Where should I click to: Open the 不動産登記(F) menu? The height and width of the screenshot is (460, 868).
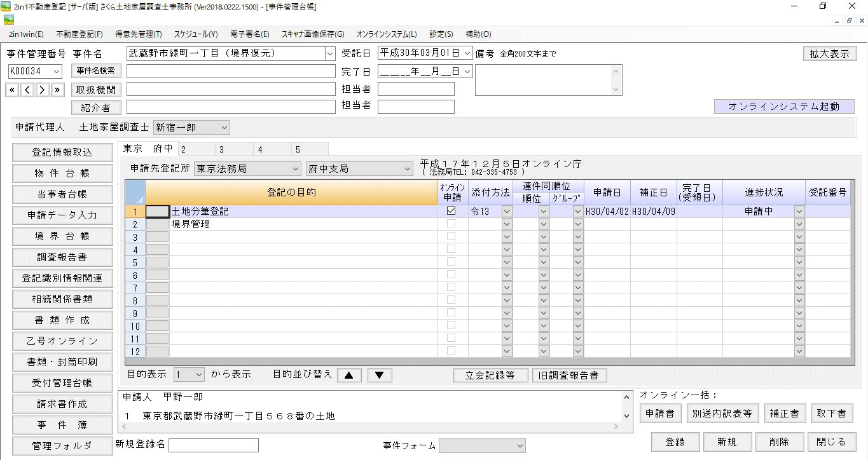click(x=79, y=34)
